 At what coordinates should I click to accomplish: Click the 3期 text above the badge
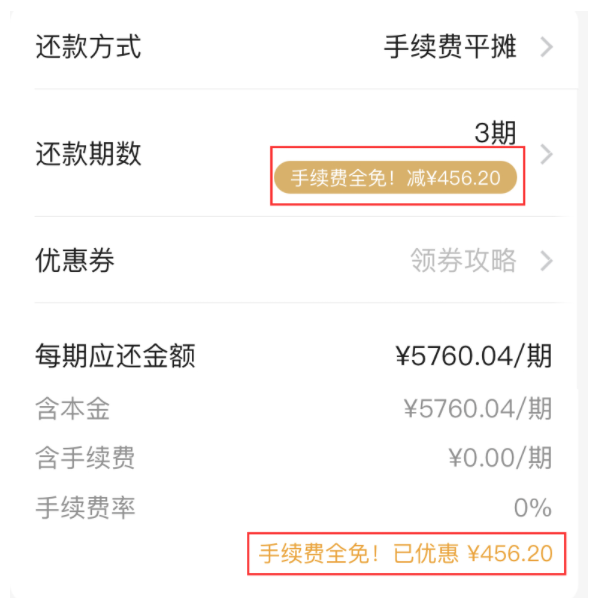(x=495, y=133)
